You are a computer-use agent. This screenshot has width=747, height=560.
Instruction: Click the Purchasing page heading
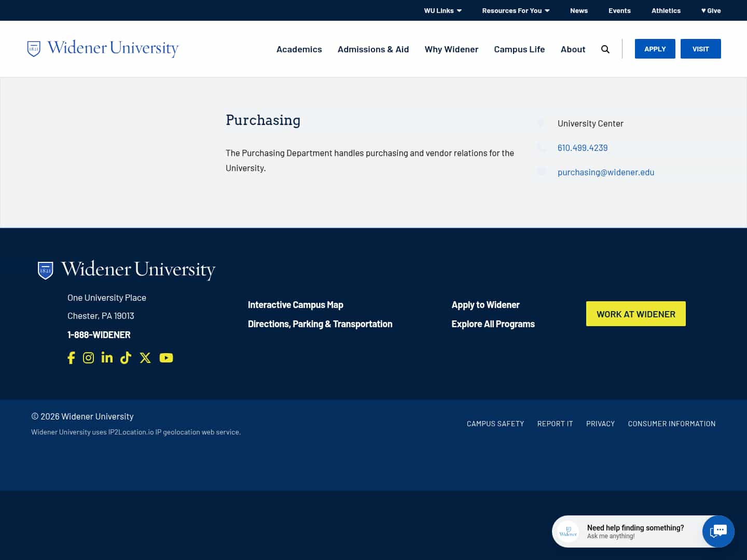[x=263, y=120]
